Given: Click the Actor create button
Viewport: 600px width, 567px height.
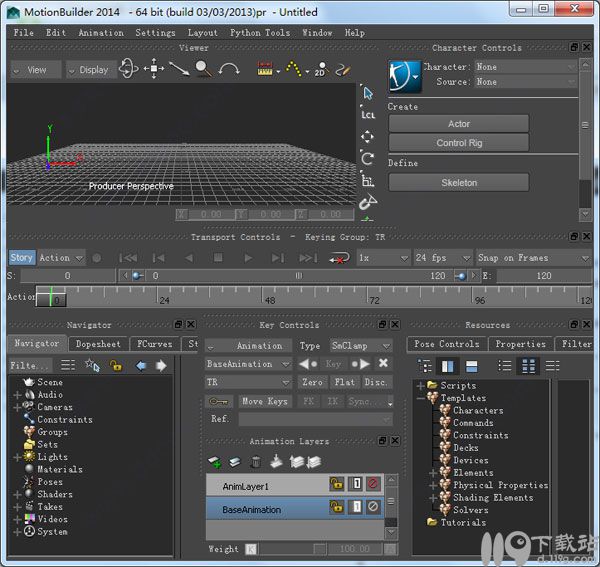Looking at the screenshot, I should (x=459, y=124).
